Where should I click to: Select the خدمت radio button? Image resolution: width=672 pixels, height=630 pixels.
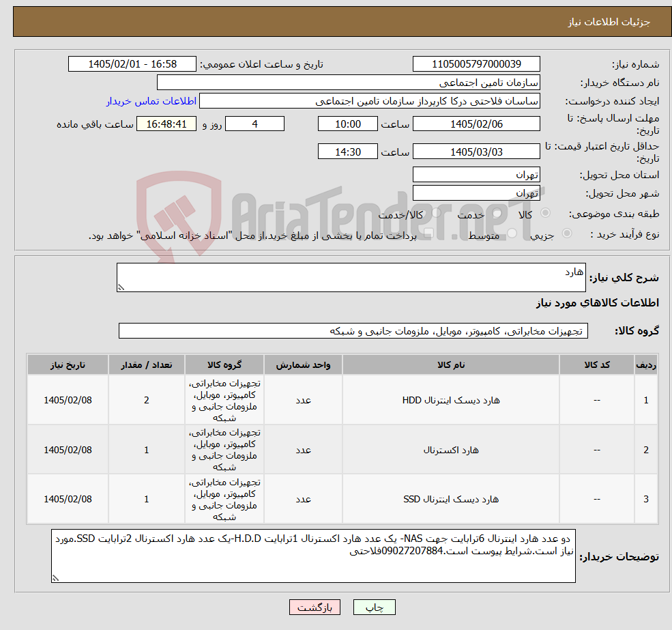pyautogui.click(x=497, y=213)
